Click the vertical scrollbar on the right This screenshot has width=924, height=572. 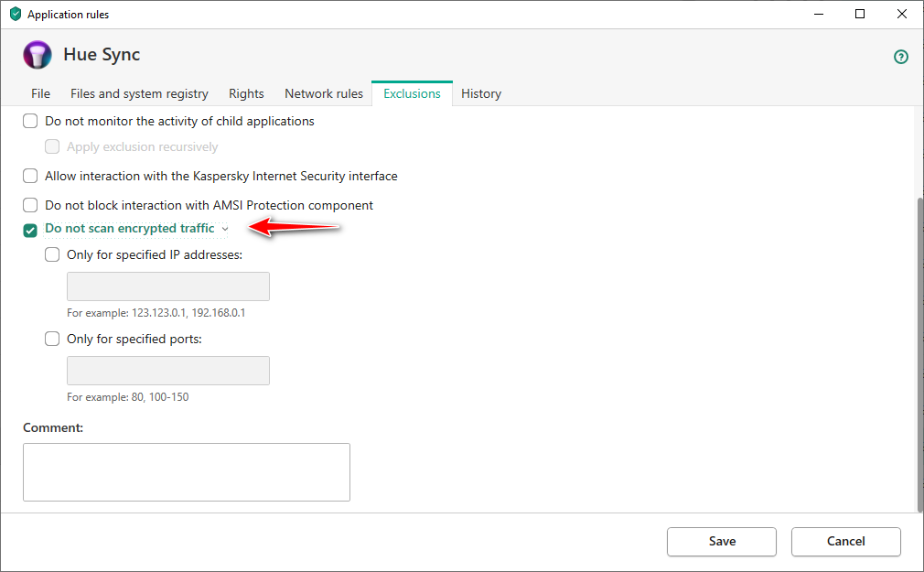pos(919,354)
